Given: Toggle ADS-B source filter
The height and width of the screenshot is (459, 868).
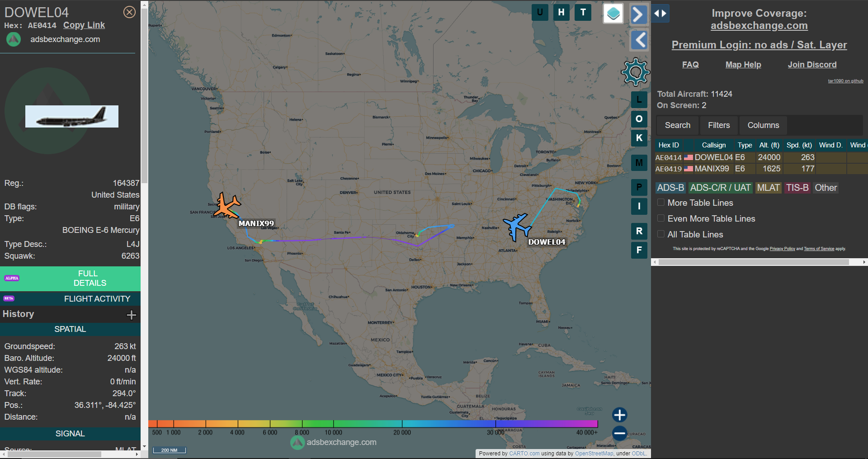Looking at the screenshot, I should pyautogui.click(x=670, y=188).
